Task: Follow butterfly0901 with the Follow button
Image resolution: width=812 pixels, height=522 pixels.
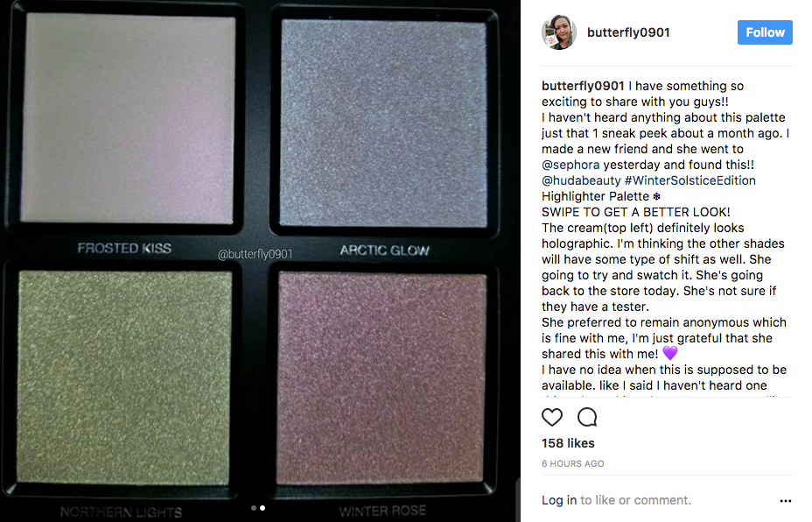Action: pos(765,32)
